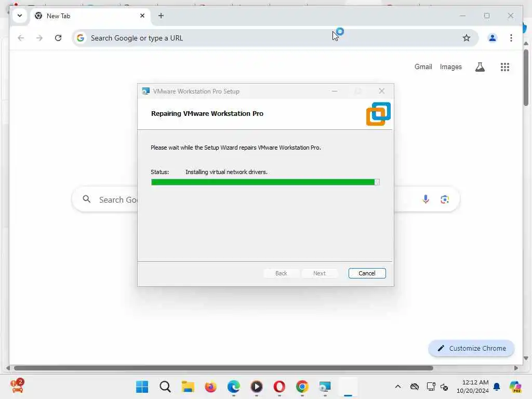This screenshot has height=399, width=532.
Task: Reload the page in Chrome
Action: pyautogui.click(x=58, y=38)
